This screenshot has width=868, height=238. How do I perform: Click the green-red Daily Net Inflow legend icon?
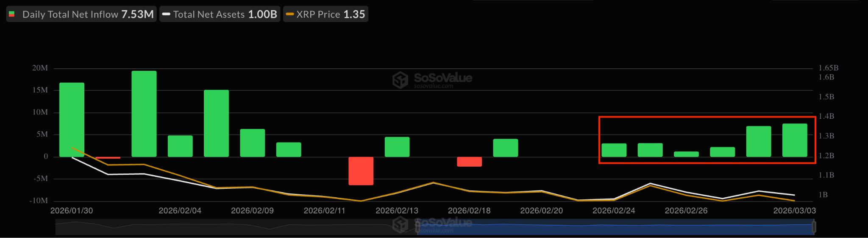click(x=12, y=14)
